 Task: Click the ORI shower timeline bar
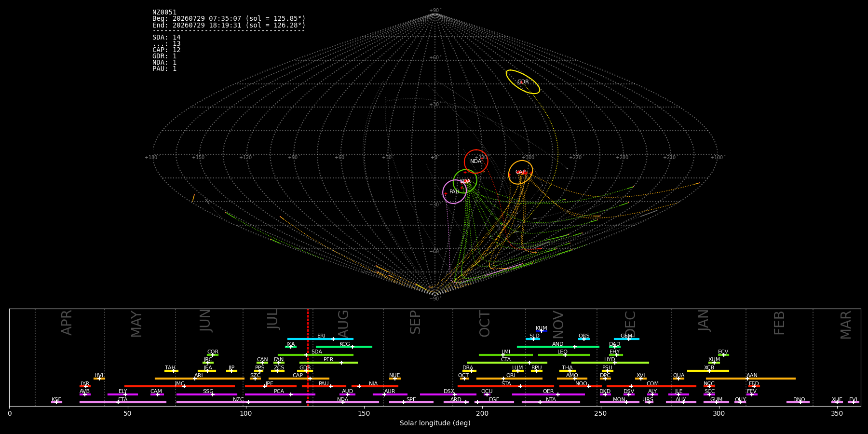[x=509, y=379]
